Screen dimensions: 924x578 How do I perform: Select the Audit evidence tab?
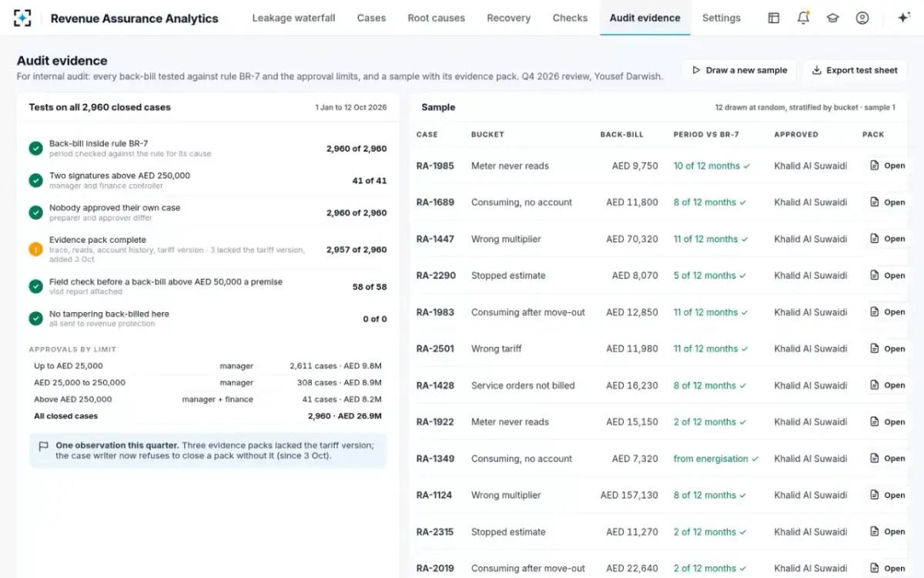pos(644,18)
